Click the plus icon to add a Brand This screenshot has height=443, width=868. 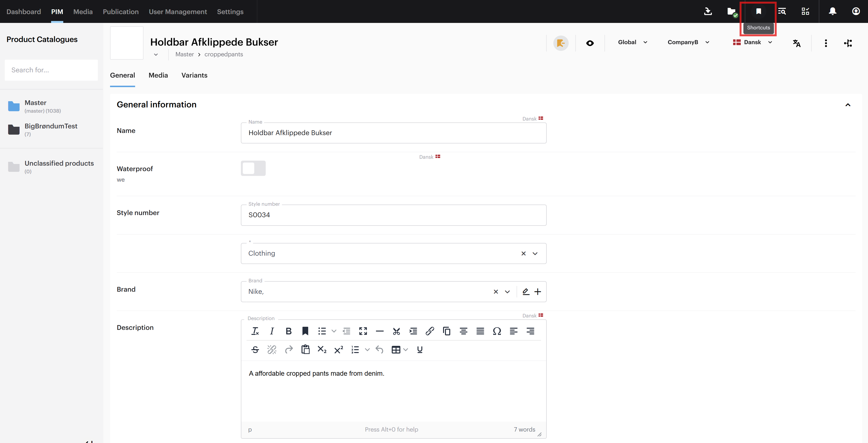click(538, 292)
